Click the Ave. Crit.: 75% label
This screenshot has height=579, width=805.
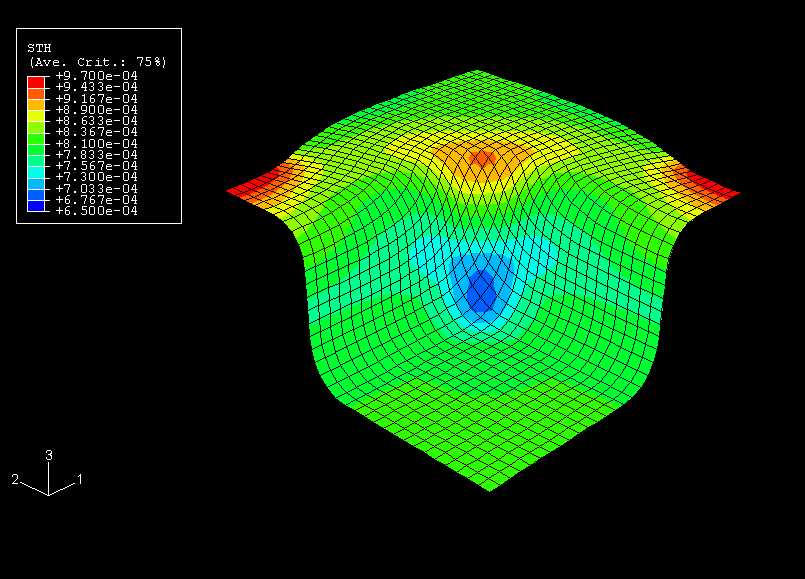tap(97, 62)
